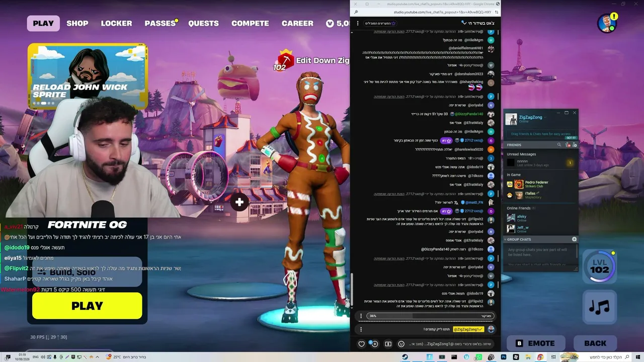Click the unread count badge showing 1
This screenshot has width=644, height=362.
tap(570, 163)
